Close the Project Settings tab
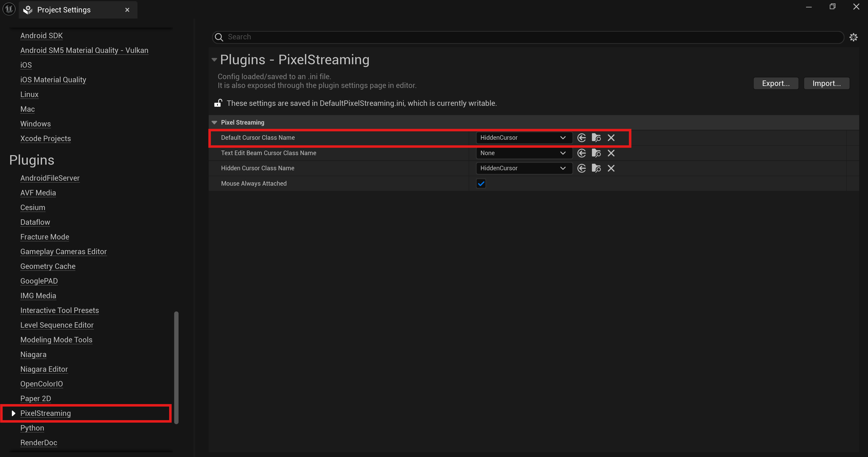868x457 pixels. (x=127, y=10)
